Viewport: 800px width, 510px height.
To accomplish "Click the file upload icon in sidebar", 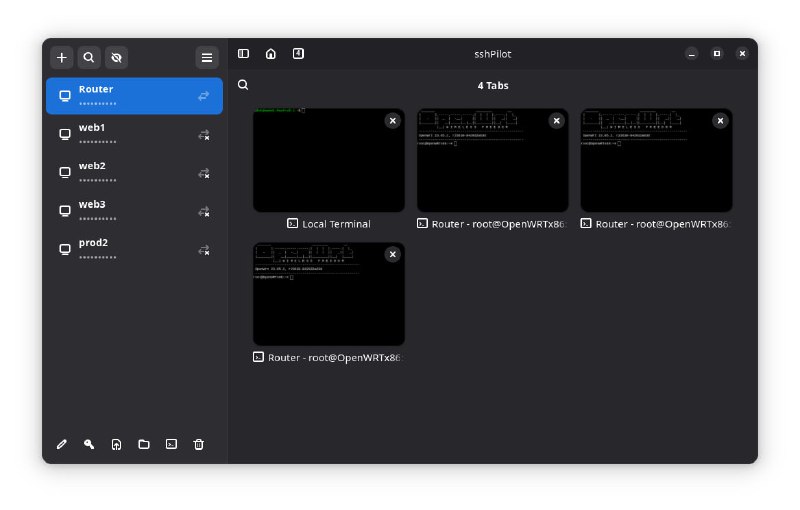I will point(116,444).
